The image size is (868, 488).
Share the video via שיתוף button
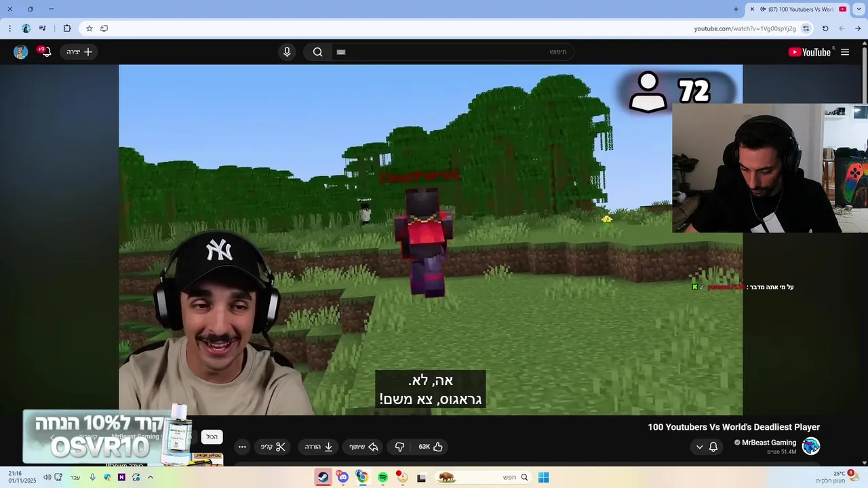point(363,447)
